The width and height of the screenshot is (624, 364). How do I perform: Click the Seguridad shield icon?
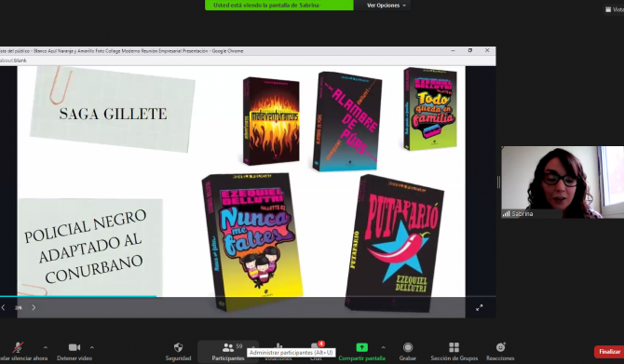[x=178, y=347]
